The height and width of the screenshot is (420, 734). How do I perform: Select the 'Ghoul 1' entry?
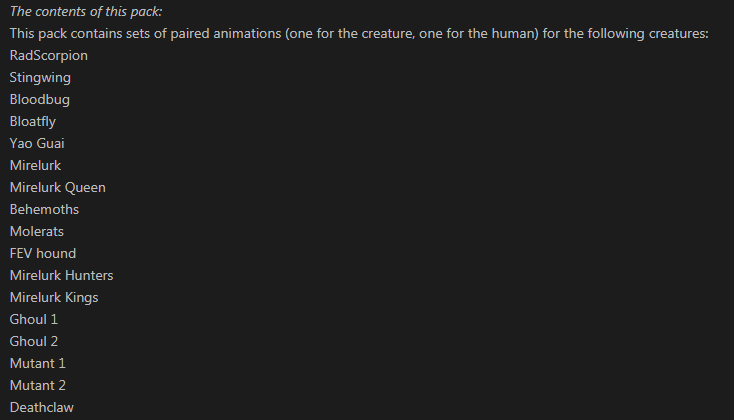(34, 320)
